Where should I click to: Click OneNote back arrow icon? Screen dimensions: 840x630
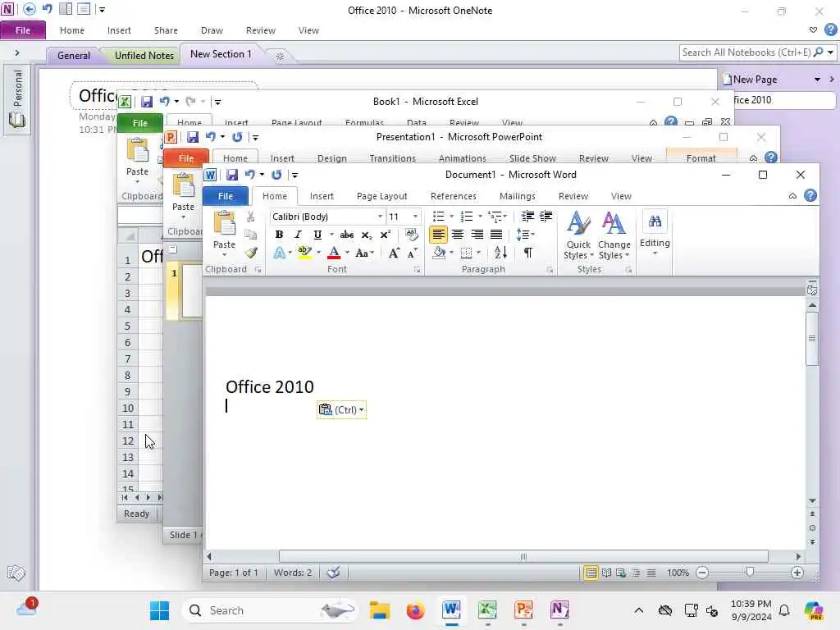point(30,9)
